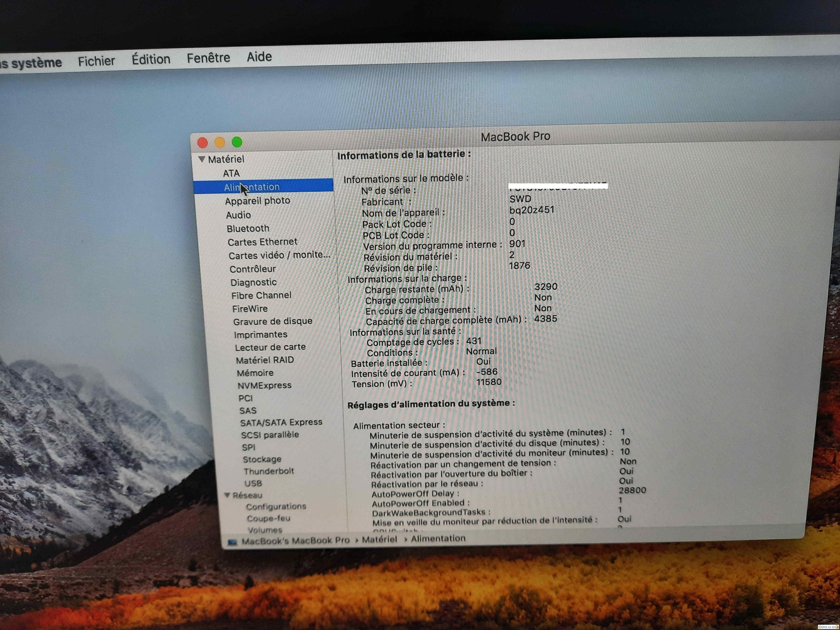Collapse the Réseau disclosure triangle

coord(227,495)
